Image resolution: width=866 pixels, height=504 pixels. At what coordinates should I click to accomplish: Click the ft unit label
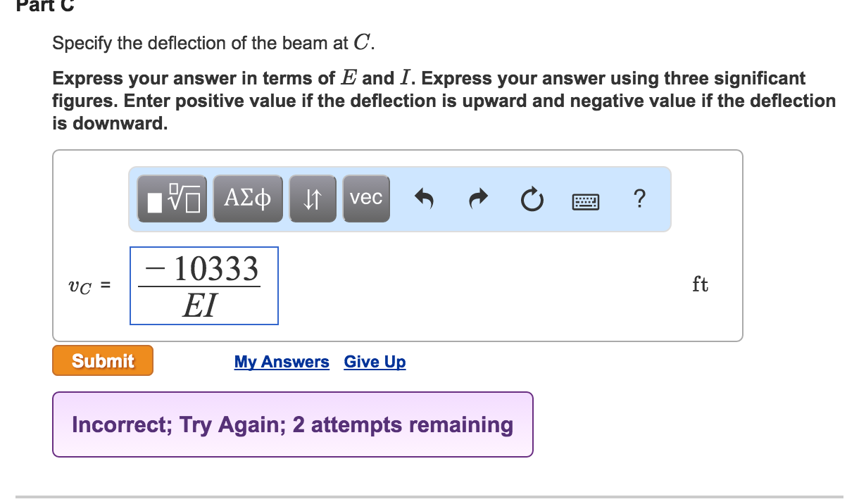tap(701, 284)
